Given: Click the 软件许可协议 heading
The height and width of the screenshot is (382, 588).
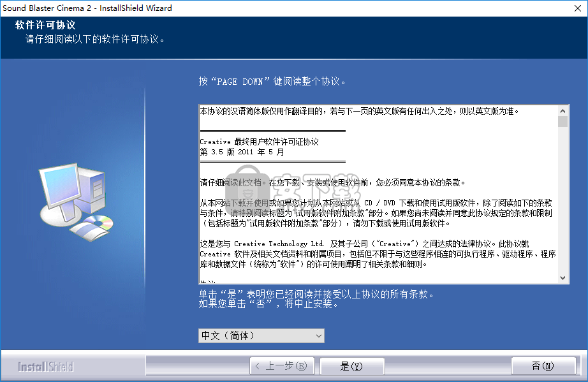Looking at the screenshot, I should [45, 25].
